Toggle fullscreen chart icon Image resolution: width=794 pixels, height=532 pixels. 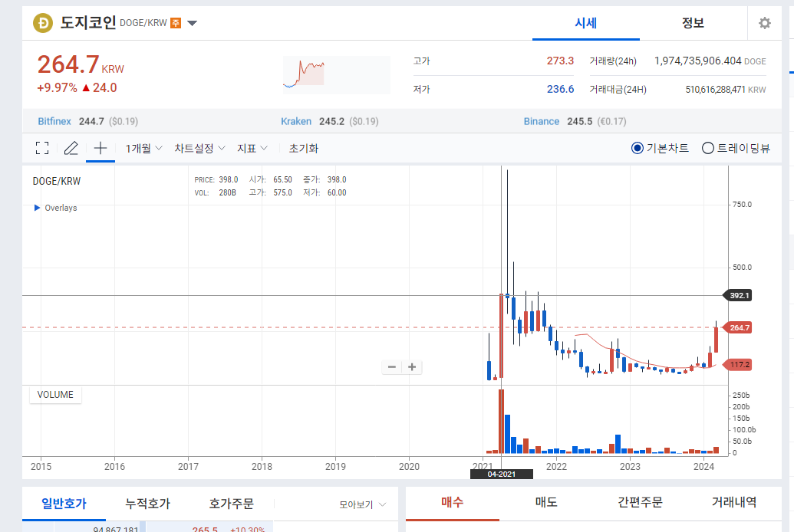[x=42, y=148]
